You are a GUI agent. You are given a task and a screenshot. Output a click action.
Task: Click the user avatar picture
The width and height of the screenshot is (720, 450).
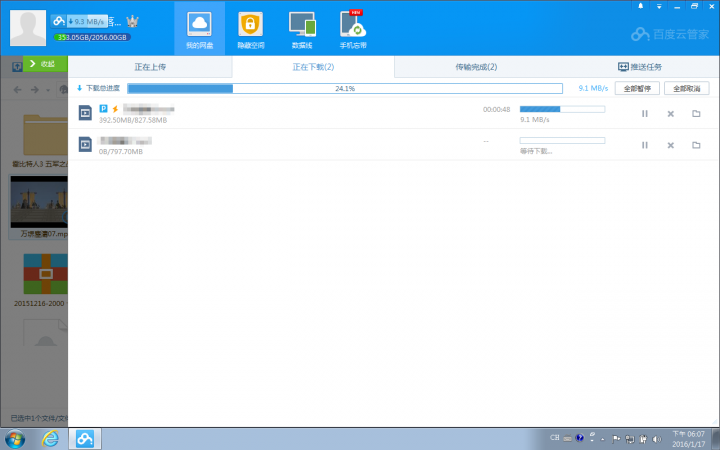[28, 28]
